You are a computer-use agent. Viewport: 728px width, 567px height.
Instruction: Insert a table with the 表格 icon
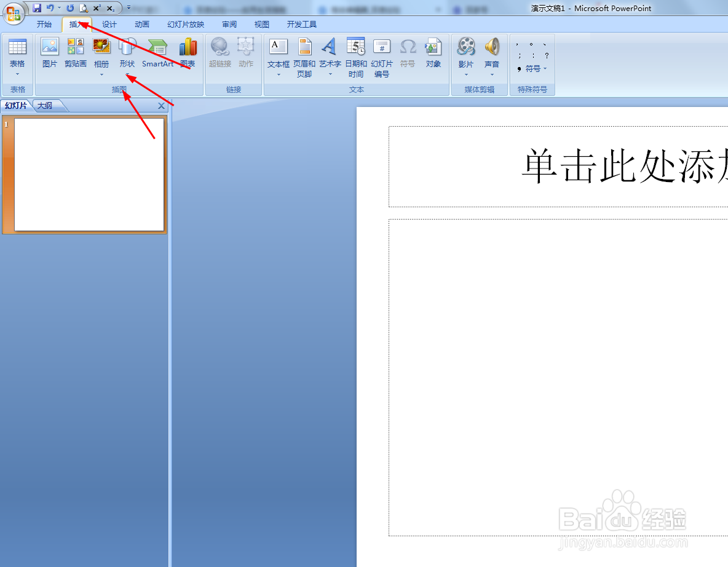(x=18, y=47)
